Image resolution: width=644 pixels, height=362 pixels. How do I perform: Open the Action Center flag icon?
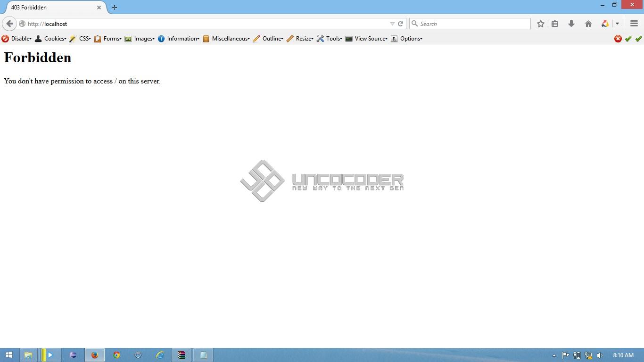tap(565, 355)
